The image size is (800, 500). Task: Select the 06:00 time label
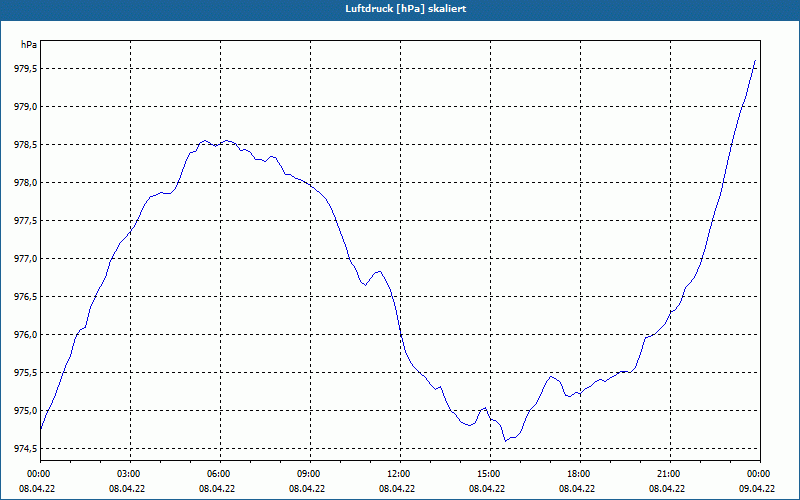217,474
